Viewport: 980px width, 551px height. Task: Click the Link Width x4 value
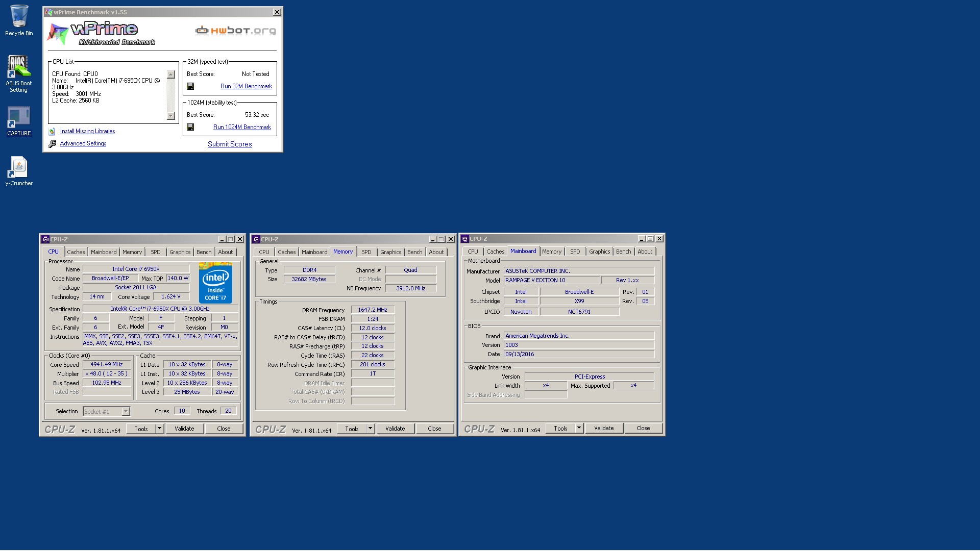tap(546, 386)
